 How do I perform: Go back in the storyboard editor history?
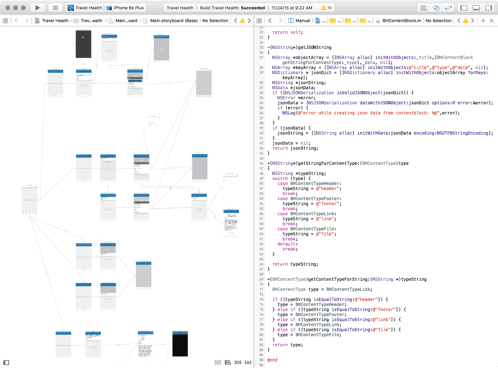point(16,21)
